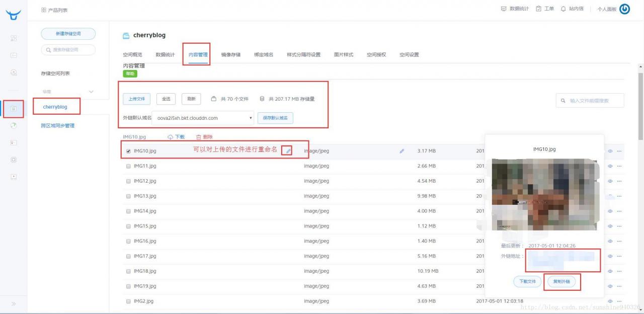Image resolution: width=644 pixels, height=314 pixels.
Task: Click the rename pencil next to IMG10.jpg
Action: tap(288, 151)
